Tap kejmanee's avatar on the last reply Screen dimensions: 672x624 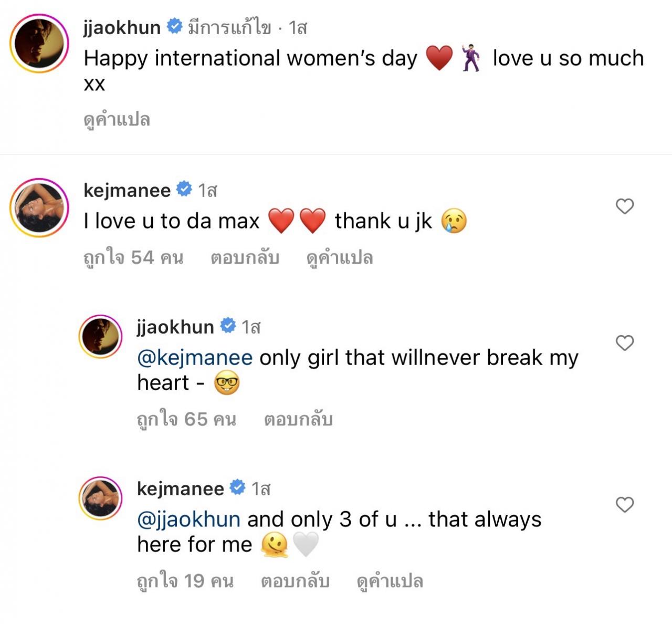pyautogui.click(x=100, y=498)
